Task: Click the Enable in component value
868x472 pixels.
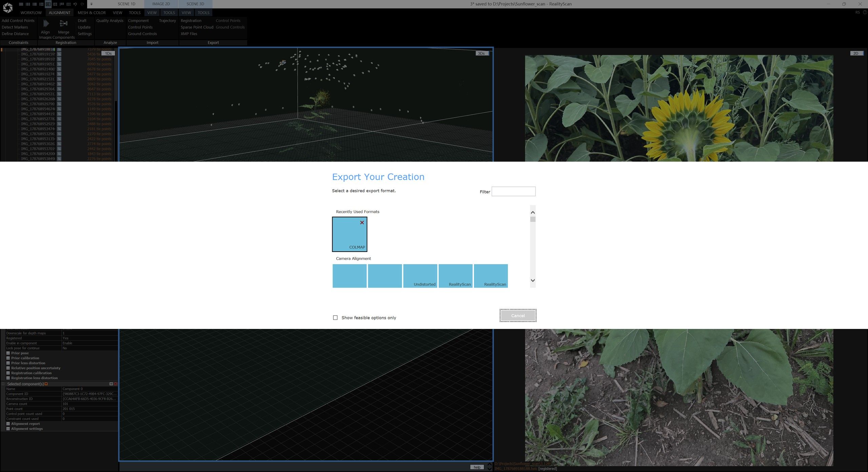Action: coord(90,343)
